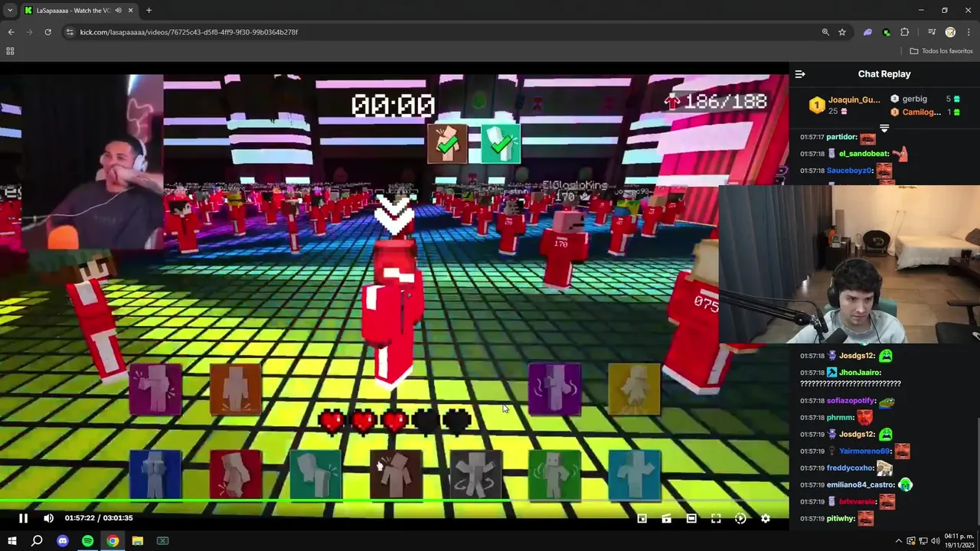
Task: Open the apps grid in bookmarks bar
Action: (x=10, y=51)
